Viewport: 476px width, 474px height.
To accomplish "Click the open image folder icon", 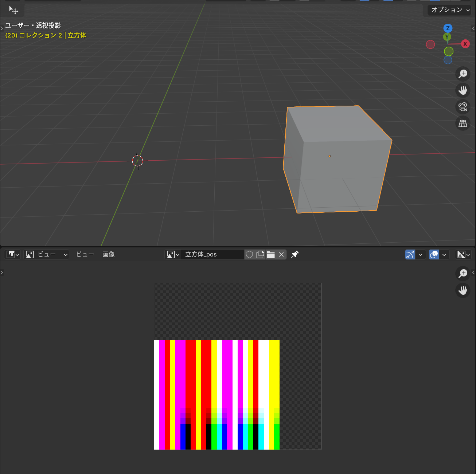I will pos(270,254).
